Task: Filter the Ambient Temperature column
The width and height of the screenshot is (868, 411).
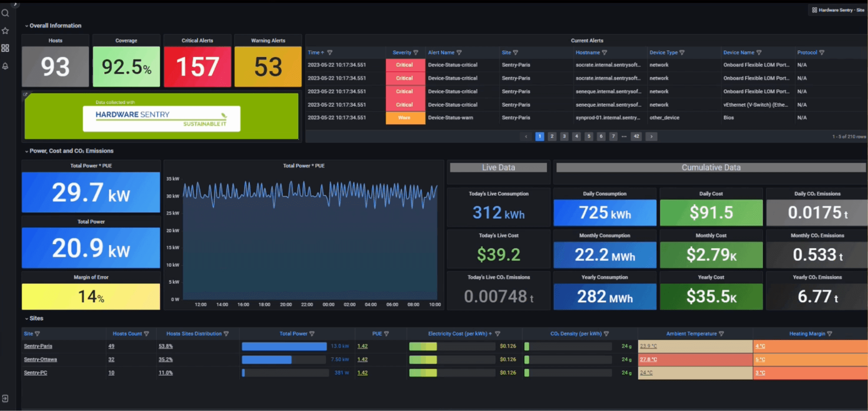Action: [x=721, y=334]
